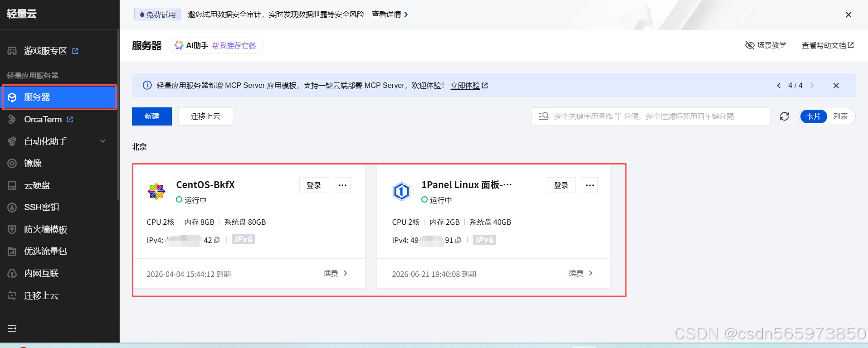This screenshot has width=868, height=348.
Task: Open more options on 1Panel Linux card
Action: [590, 185]
